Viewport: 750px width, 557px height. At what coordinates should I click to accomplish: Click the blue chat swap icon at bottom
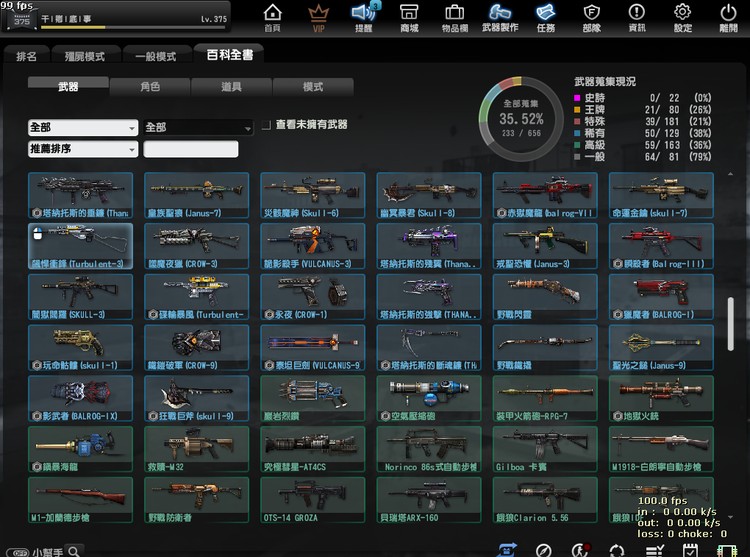coord(507,550)
